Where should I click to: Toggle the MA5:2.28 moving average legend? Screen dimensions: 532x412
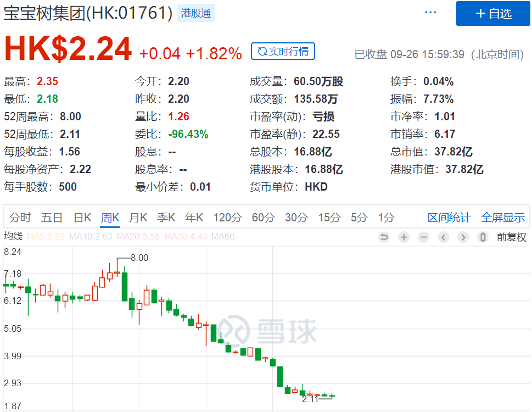(46, 236)
